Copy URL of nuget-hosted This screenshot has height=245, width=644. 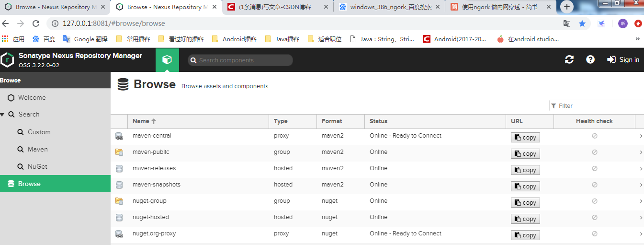coord(525,219)
